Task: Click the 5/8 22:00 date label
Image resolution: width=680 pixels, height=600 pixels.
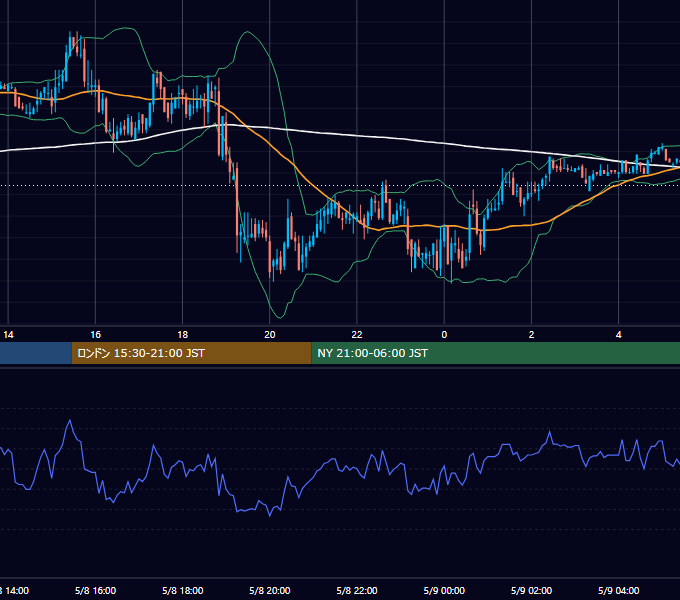Action: click(357, 590)
